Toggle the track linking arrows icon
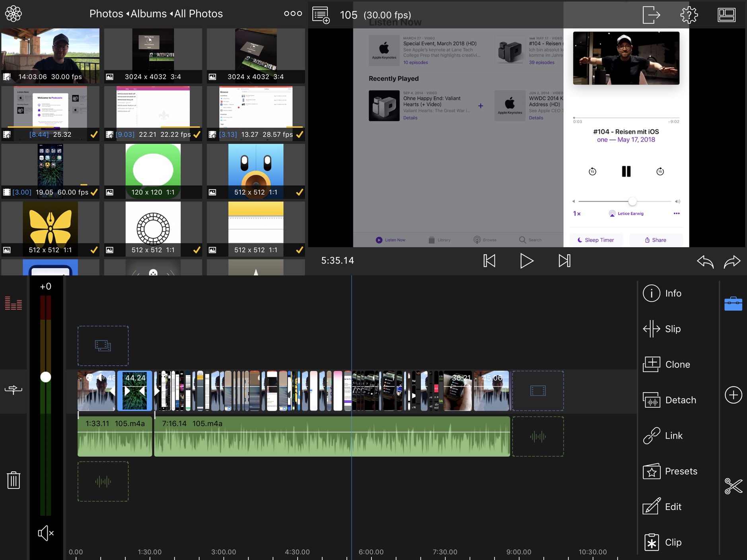 point(13,389)
